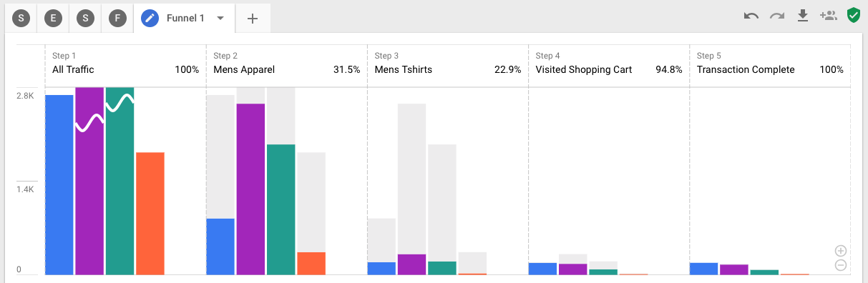Click the green shield status icon
The height and width of the screenshot is (283, 868).
pos(853,15)
